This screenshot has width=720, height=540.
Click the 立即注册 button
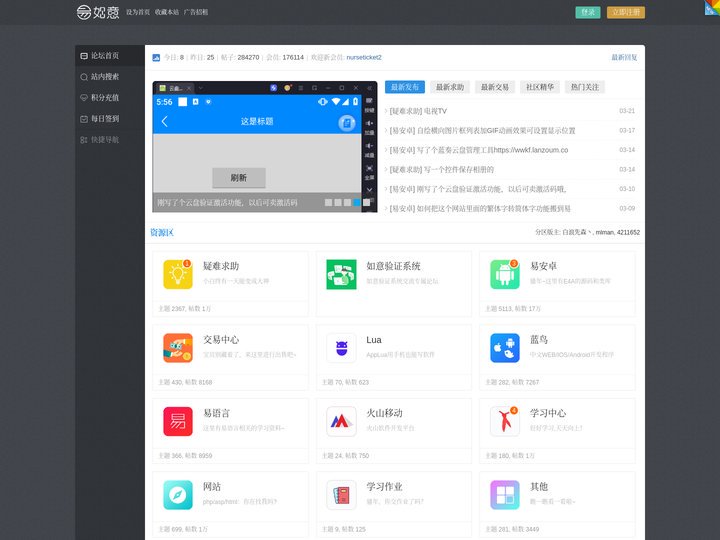tap(626, 12)
